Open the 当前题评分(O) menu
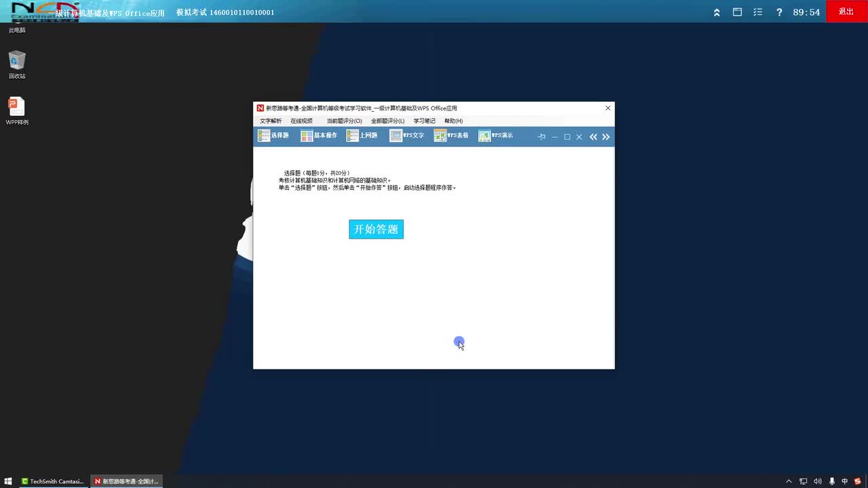This screenshot has width=868, height=488. point(344,121)
